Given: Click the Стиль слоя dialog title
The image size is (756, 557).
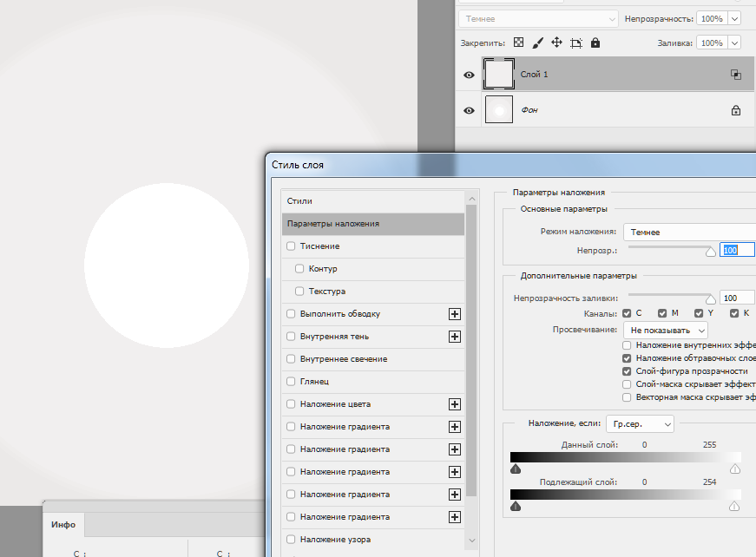Looking at the screenshot, I should click(298, 165).
